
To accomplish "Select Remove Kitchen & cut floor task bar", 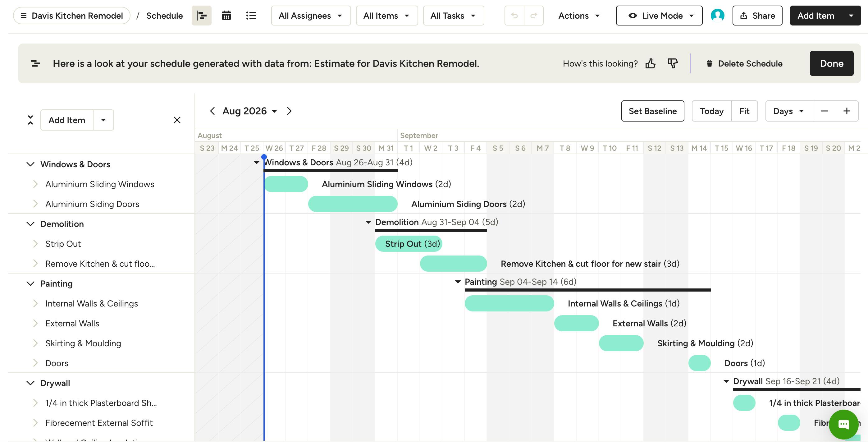I will point(453,264).
